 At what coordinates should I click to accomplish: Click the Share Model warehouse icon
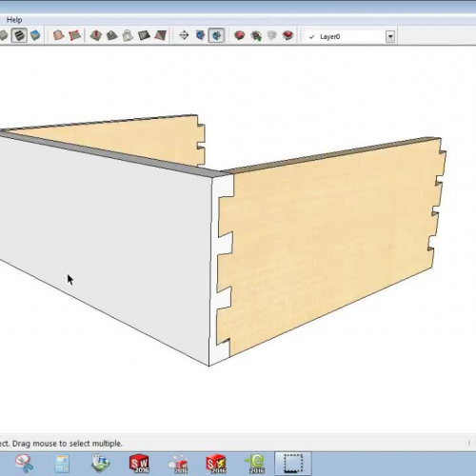[x=256, y=35]
